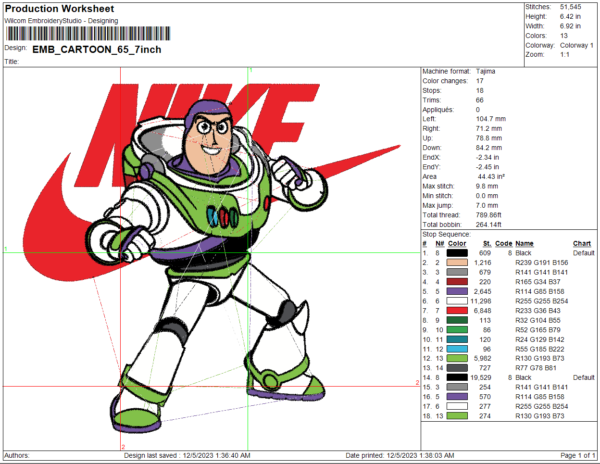This screenshot has height=464, width=600.
Task: Click the Page 1 of 1 footer text
Action: pyautogui.click(x=578, y=456)
